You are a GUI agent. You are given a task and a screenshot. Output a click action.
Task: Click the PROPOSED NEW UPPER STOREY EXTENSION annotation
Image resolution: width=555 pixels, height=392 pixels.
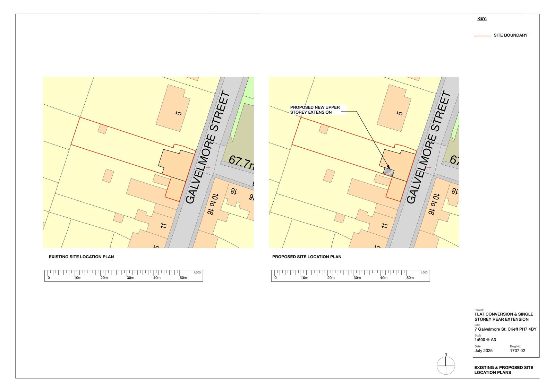point(315,110)
